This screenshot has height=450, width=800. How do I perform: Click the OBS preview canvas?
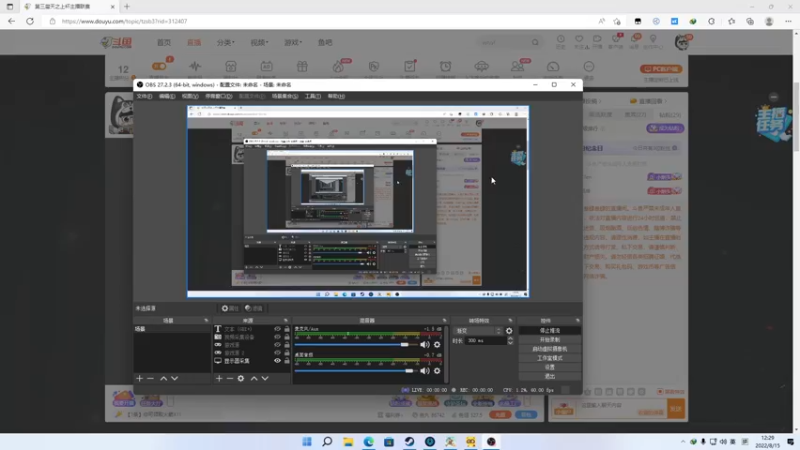click(x=358, y=202)
